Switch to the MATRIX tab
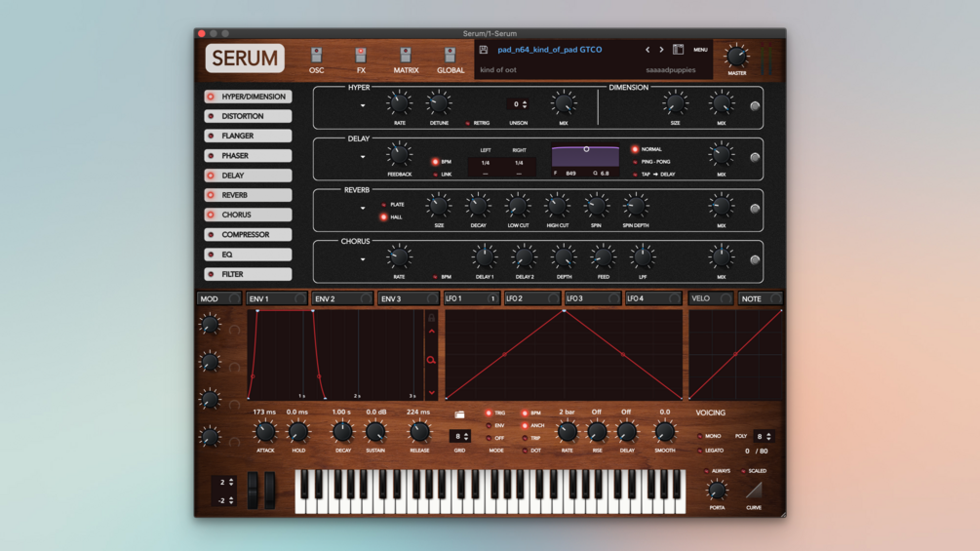 click(x=406, y=60)
